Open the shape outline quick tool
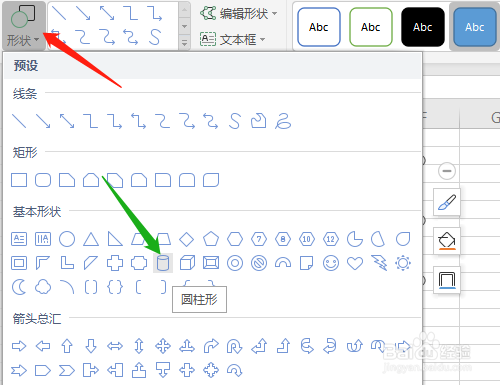The width and height of the screenshot is (500, 385). (x=447, y=280)
